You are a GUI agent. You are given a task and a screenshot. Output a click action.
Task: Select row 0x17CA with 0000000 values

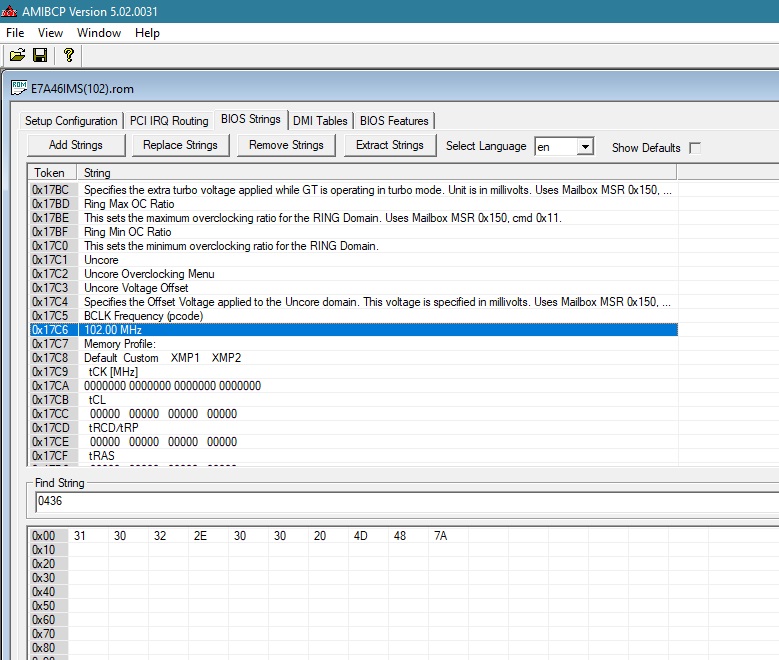tap(353, 386)
